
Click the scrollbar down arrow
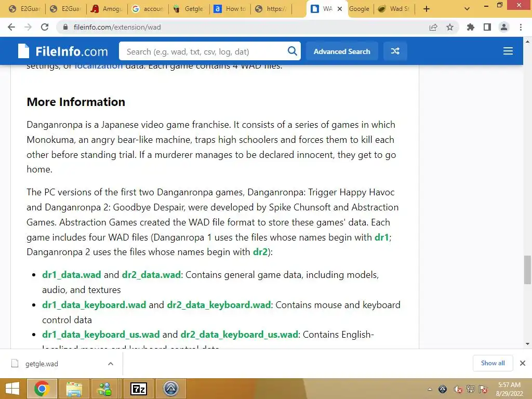pyautogui.click(x=527, y=344)
